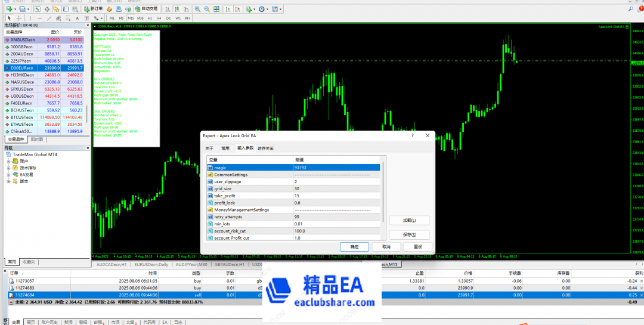Screen dimensions: 644x325
Task: Expand the EA交易 tree node in Navigator
Action: (8, 175)
